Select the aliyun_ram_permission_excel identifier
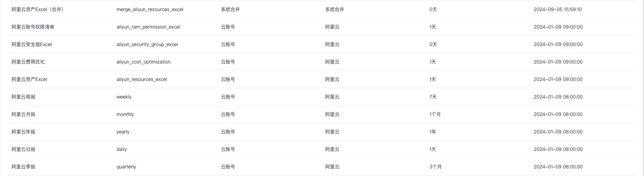The height and width of the screenshot is (176, 644). coord(148,27)
